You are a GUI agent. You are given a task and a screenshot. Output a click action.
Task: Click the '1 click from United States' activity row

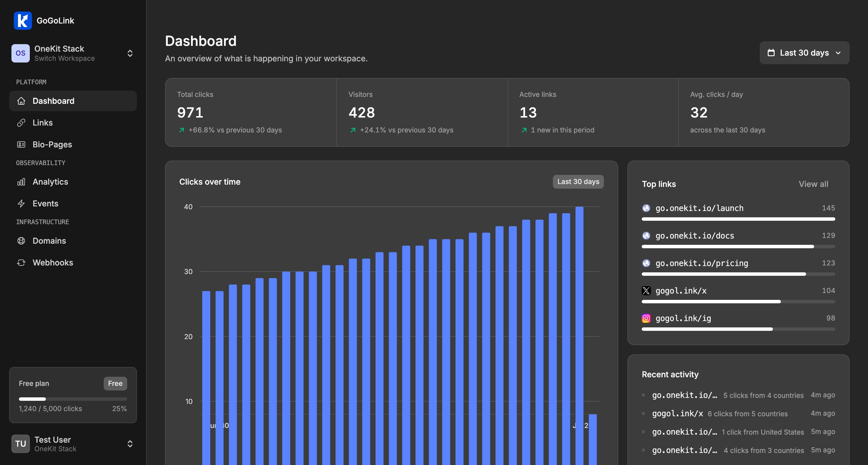[x=738, y=432]
